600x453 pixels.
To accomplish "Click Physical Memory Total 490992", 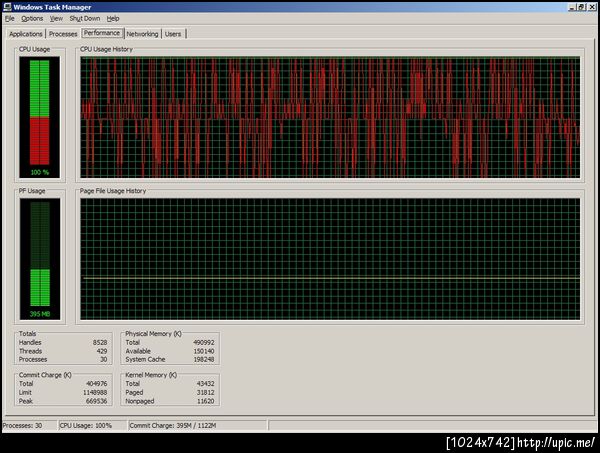I will pos(204,342).
